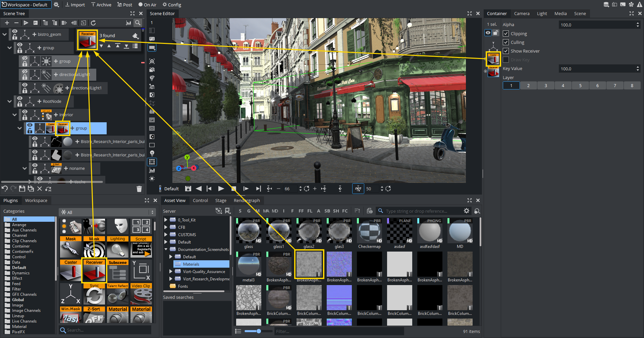644x338 pixels.
Task: Toggle the Show Receiver checkbox
Action: pyautogui.click(x=506, y=51)
